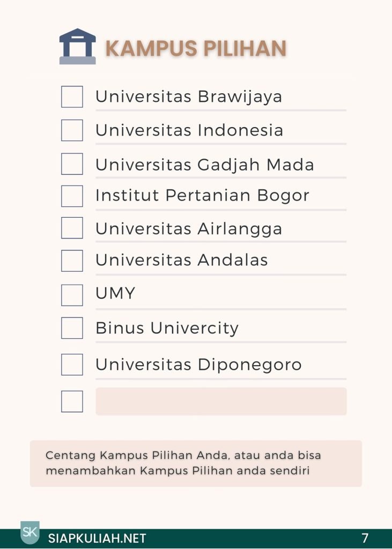Click the campus building icon
This screenshot has width=392, height=549.
pos(77,47)
